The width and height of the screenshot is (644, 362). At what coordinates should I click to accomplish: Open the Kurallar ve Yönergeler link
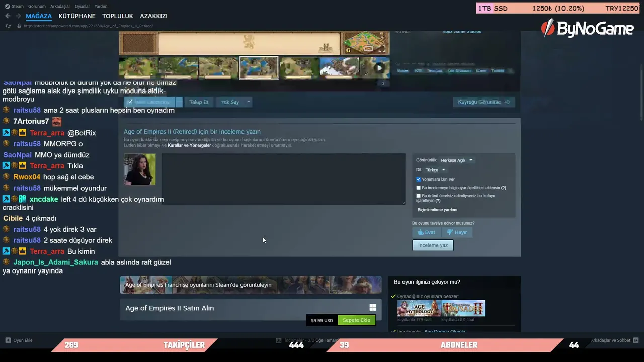coord(189,145)
